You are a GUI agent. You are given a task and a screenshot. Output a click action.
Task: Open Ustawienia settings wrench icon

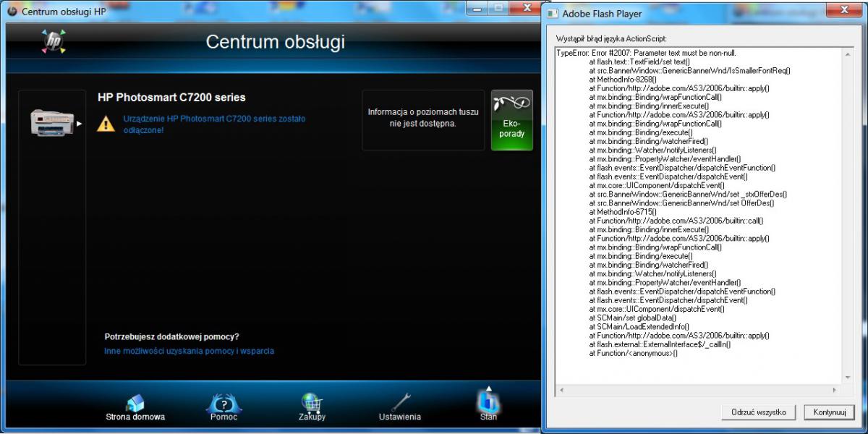pos(400,402)
